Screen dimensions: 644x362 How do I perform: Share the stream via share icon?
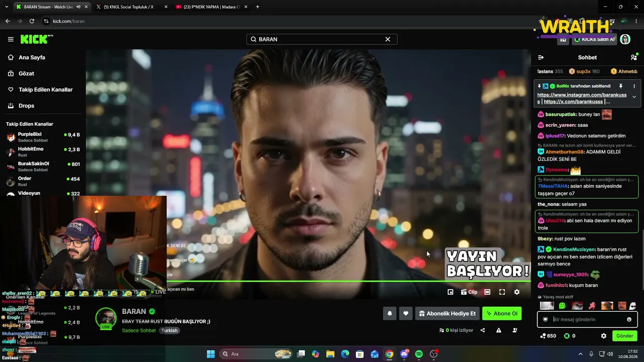(482, 330)
